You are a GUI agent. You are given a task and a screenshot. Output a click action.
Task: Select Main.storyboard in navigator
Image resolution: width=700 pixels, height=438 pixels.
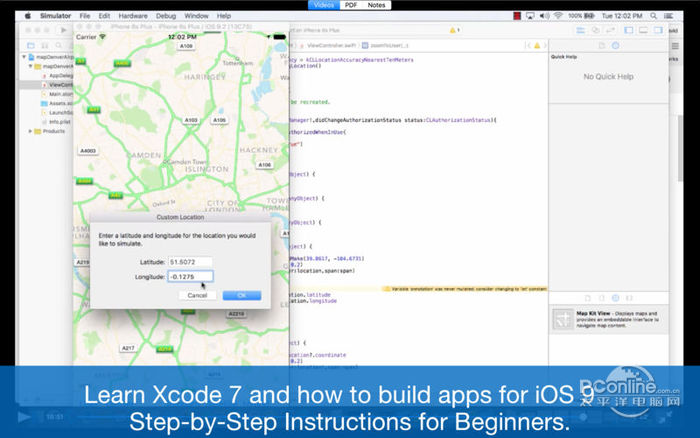click(x=57, y=94)
